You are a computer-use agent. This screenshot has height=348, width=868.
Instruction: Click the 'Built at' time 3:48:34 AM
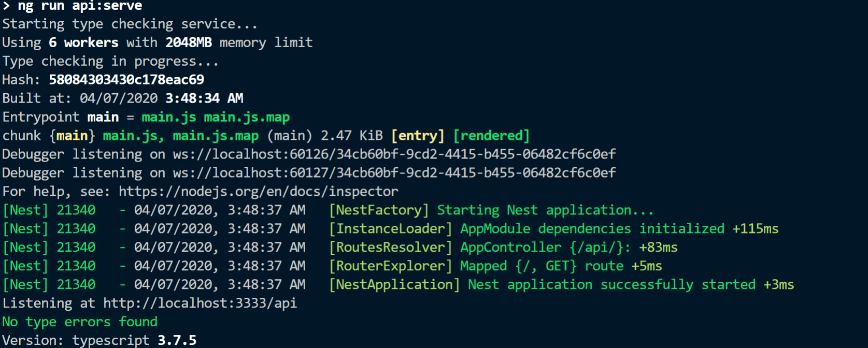click(x=204, y=98)
